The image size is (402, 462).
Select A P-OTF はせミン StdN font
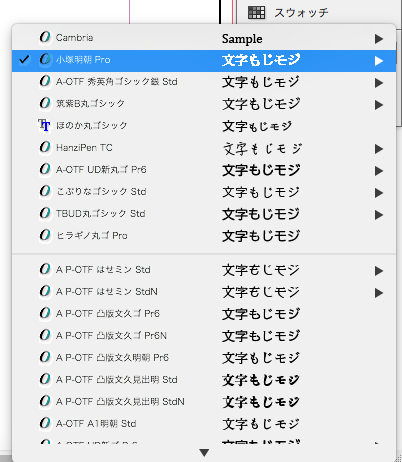pos(204,292)
